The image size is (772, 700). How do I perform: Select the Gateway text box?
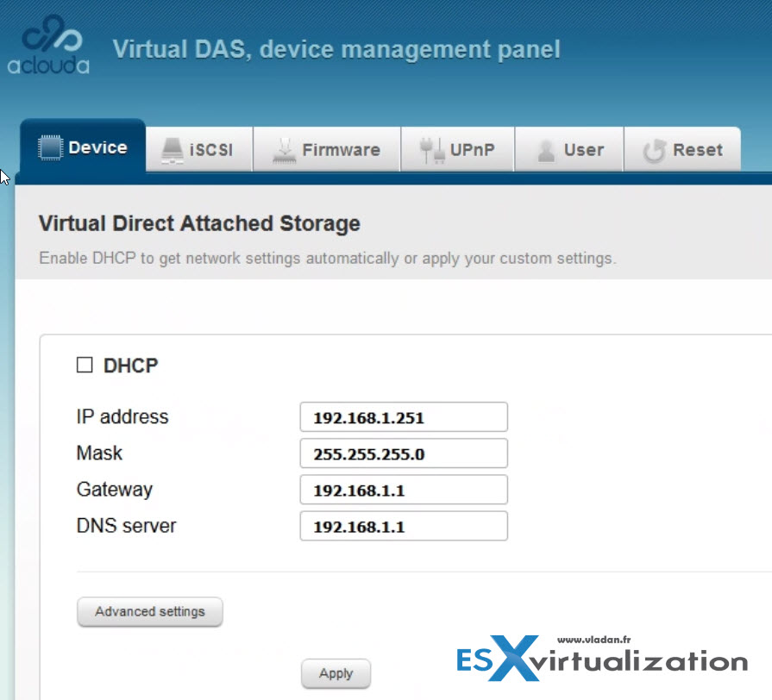point(404,490)
